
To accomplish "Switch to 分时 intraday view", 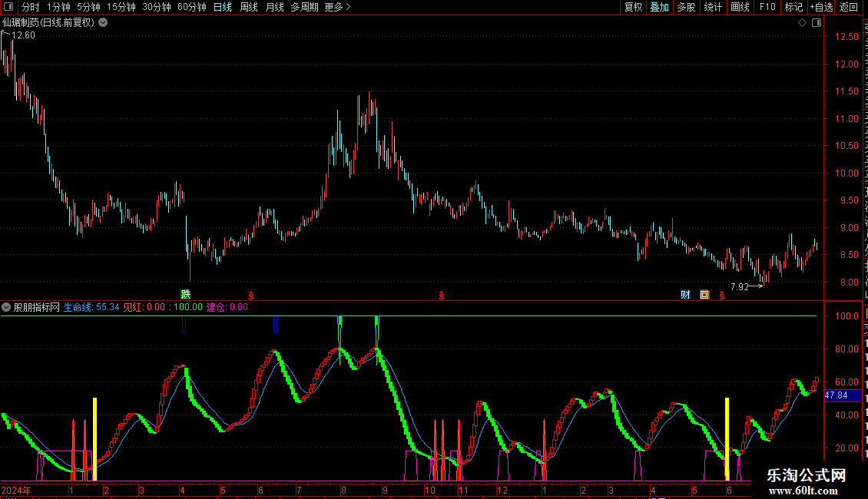I will point(31,7).
